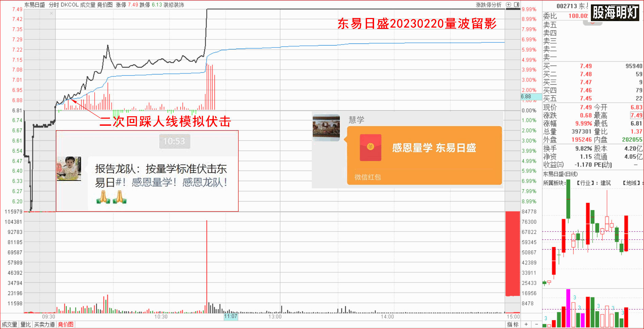644x329 pixels.
Task: Click the 成交量 label in the chart header
Action: click(x=87, y=5)
